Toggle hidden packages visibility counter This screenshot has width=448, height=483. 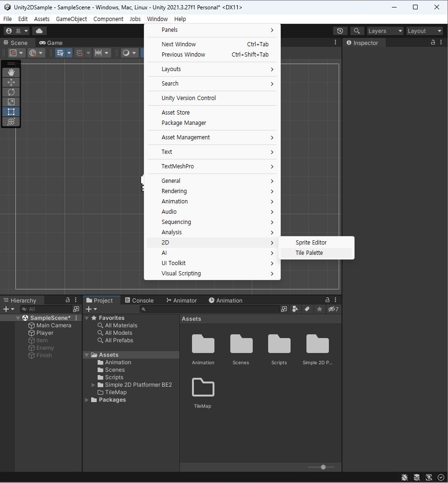(x=333, y=309)
